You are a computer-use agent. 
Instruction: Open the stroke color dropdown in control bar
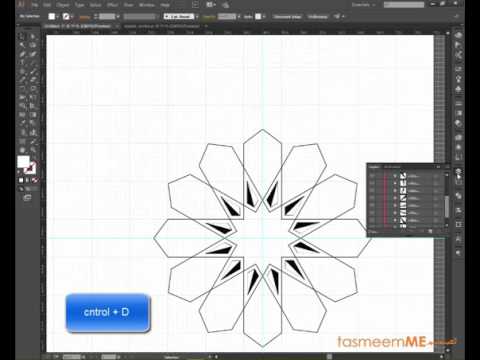point(72,16)
